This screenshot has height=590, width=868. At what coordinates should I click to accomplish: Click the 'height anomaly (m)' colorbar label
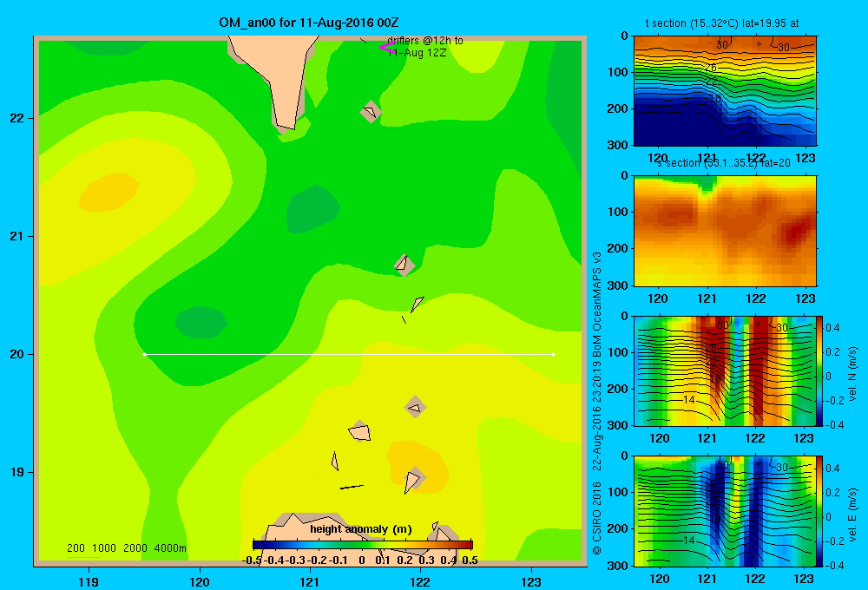click(x=361, y=529)
